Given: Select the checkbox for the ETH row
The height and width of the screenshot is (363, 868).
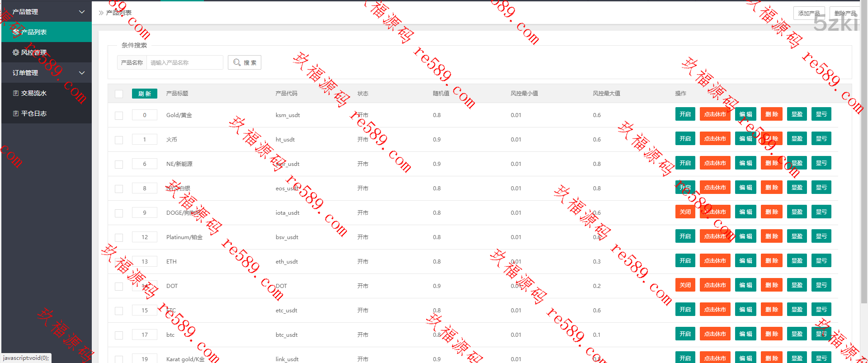Looking at the screenshot, I should [119, 262].
